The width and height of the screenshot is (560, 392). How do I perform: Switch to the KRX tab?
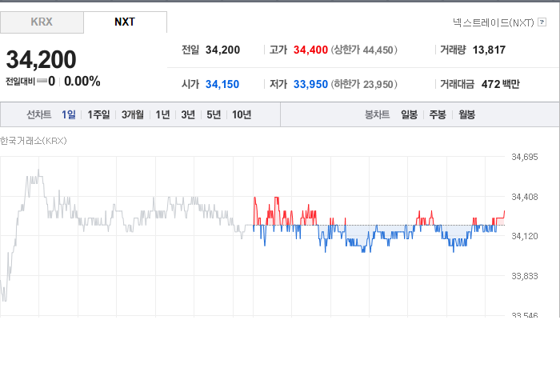coord(42,22)
